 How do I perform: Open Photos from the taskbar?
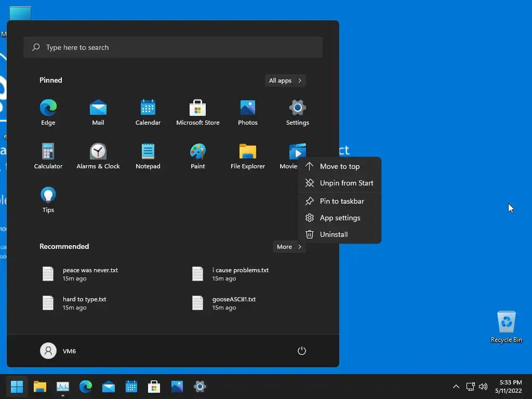coord(177,387)
